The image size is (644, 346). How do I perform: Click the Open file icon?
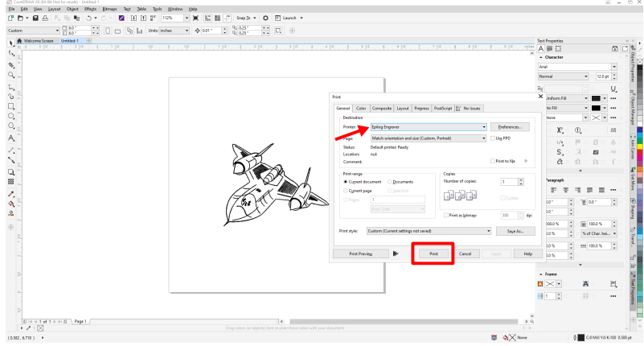tap(20, 18)
